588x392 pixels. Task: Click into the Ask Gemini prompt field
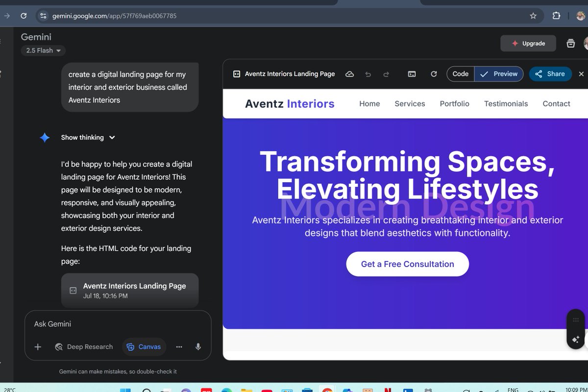pos(118,324)
